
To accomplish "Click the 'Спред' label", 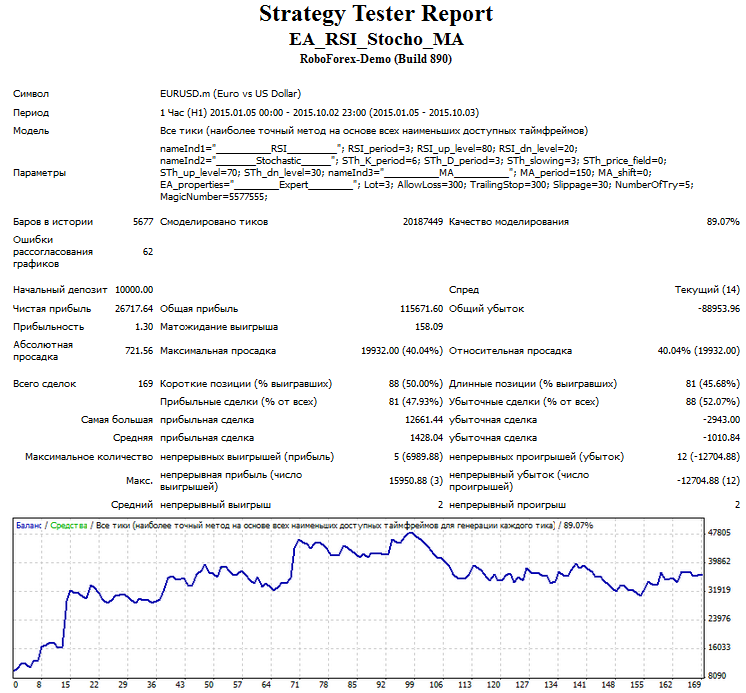I will (464, 290).
